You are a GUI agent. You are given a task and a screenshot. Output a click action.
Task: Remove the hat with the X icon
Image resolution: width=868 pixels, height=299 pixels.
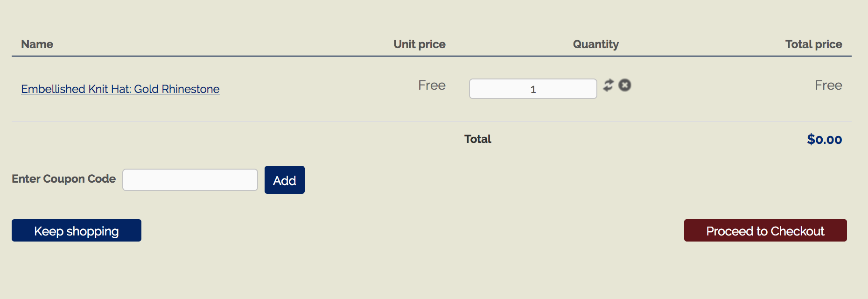click(x=625, y=85)
